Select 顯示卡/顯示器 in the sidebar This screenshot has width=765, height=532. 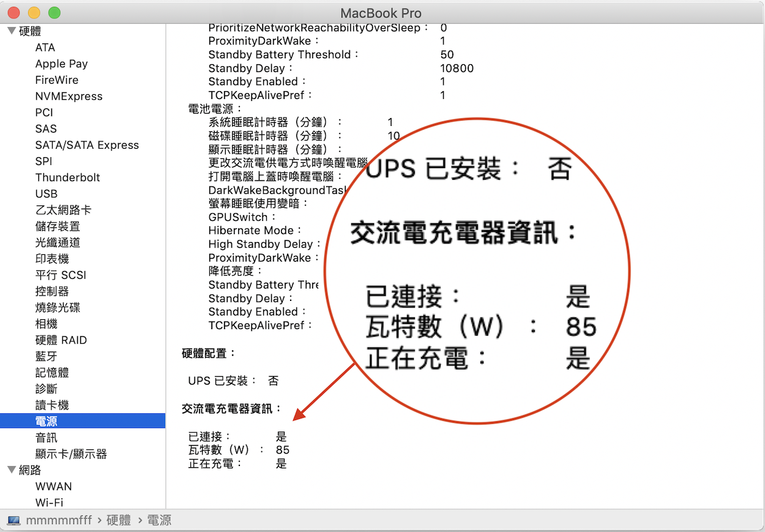click(71, 454)
